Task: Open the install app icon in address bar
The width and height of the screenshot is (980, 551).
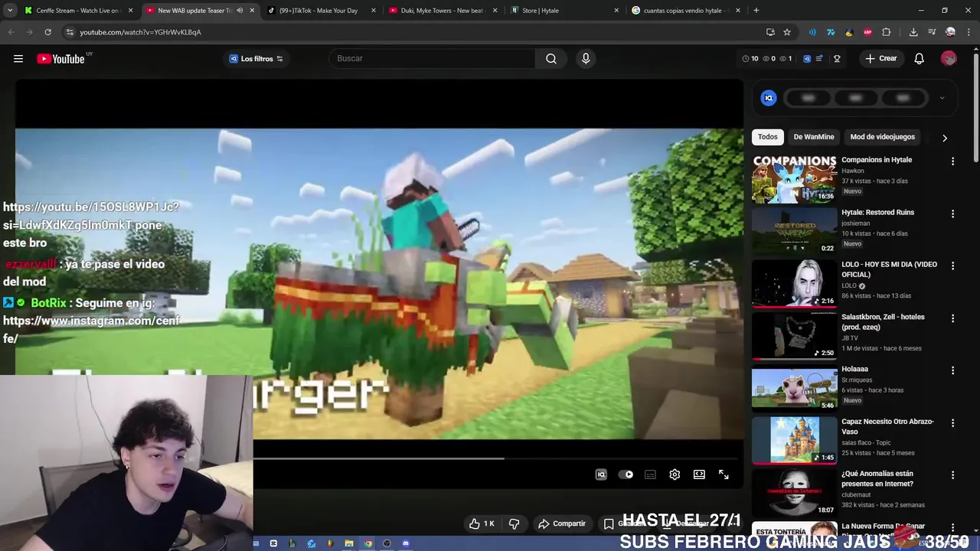Action: pos(770,32)
